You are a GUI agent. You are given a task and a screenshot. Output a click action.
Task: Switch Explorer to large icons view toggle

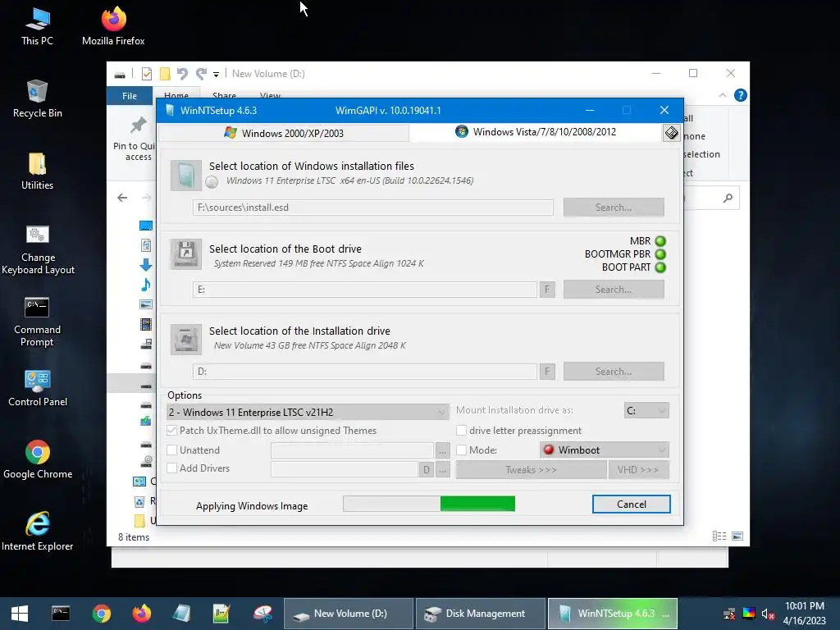coord(737,536)
